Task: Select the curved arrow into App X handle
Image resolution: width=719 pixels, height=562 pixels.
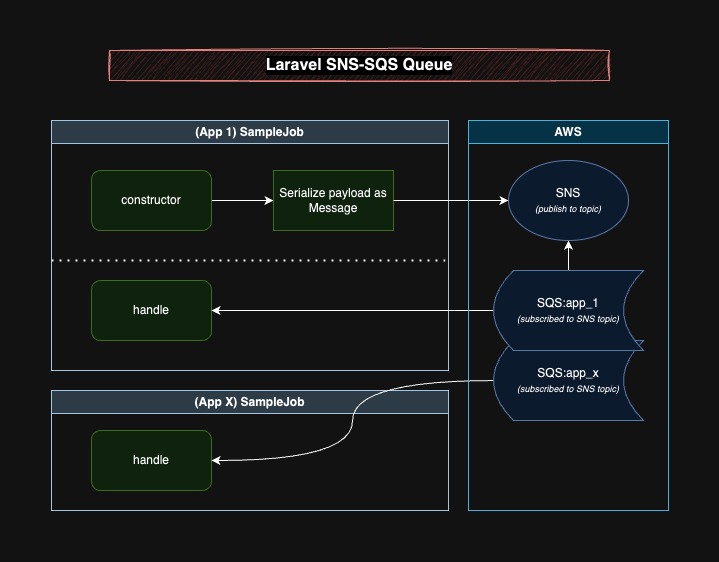Action: click(x=352, y=419)
